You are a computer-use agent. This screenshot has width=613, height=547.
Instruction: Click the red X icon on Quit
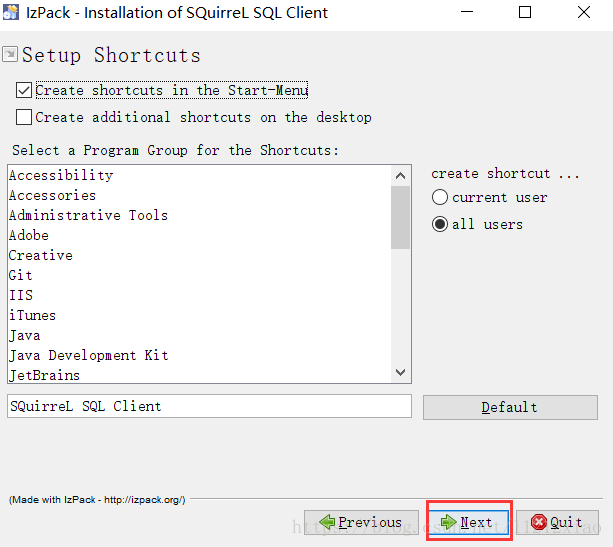pos(539,522)
